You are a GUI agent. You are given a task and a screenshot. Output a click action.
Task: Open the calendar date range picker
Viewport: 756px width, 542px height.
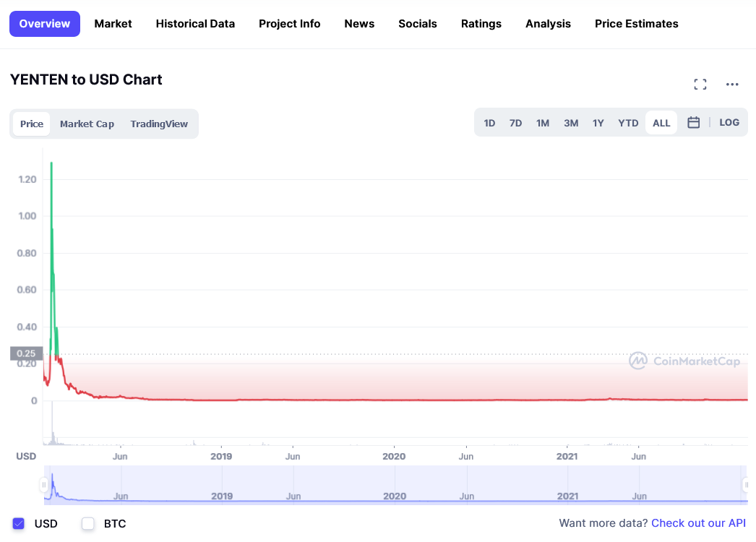pyautogui.click(x=693, y=123)
